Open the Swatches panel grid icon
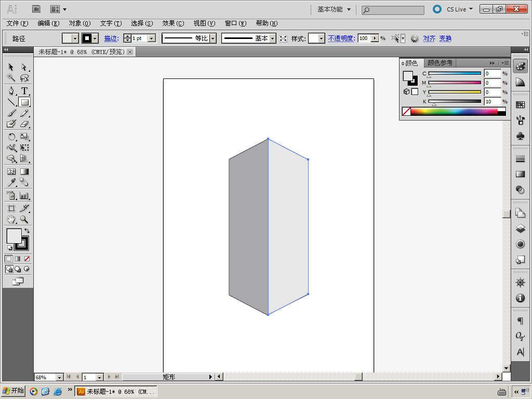Viewport: 532px width, 399px height. (520, 104)
